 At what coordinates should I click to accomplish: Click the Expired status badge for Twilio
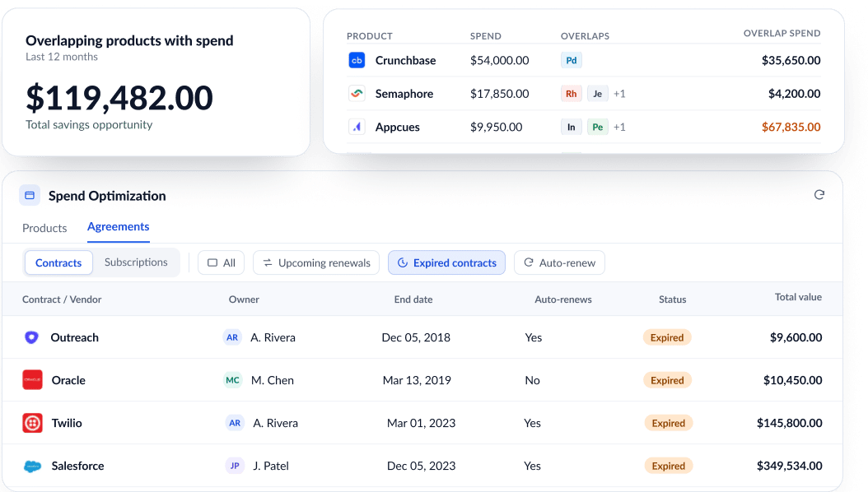668,423
